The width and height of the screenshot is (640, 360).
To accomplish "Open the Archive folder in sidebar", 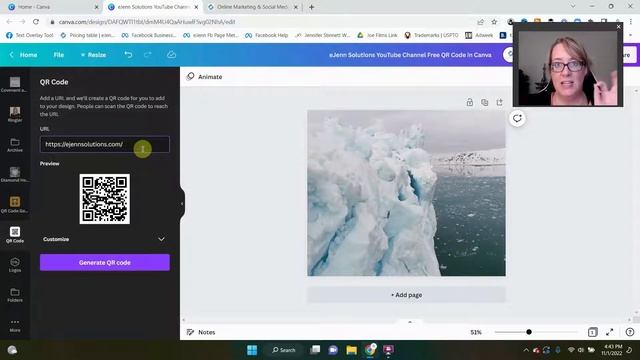I will pos(15,145).
